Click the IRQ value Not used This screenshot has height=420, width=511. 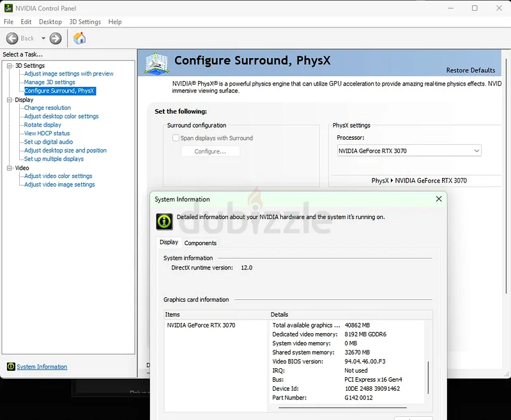coord(356,370)
